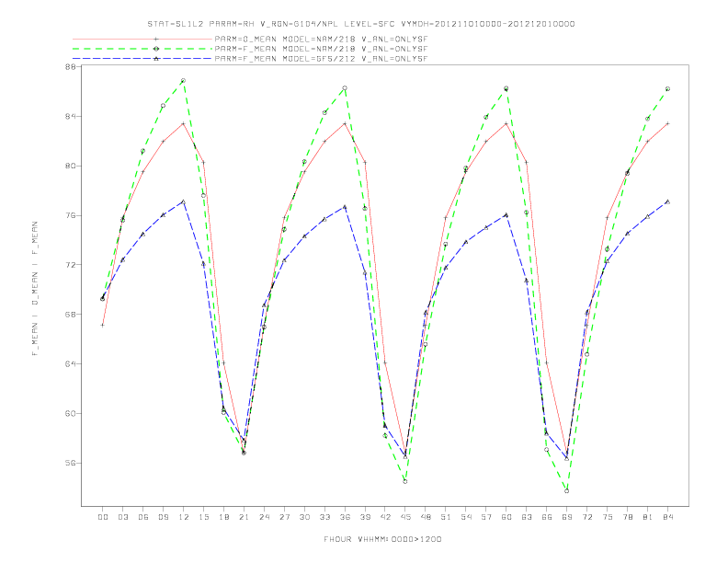The width and height of the screenshot is (728, 563).
Task: Click the x-axis label FHOUR VHHMM:0000>1200
Action: pyautogui.click(x=382, y=539)
